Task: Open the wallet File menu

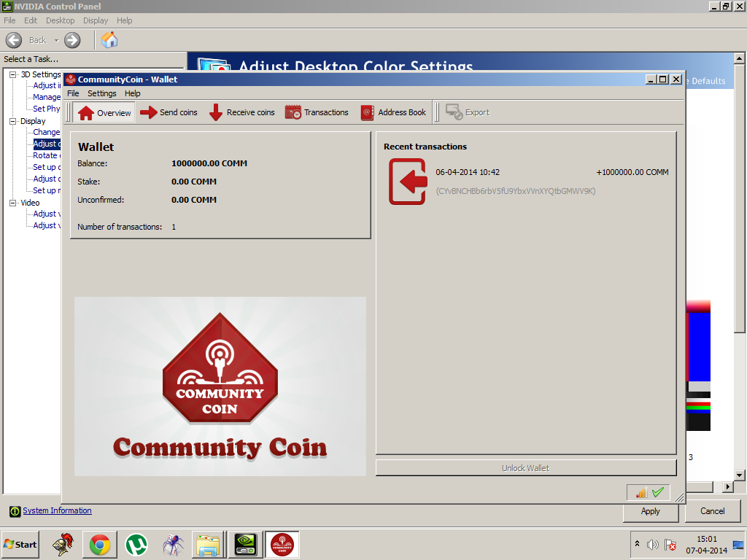Action: point(73,93)
